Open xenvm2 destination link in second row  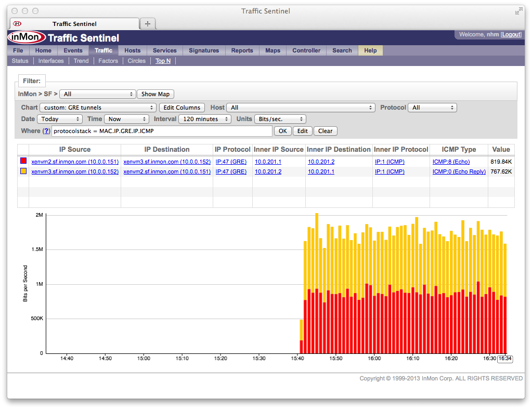(x=167, y=171)
